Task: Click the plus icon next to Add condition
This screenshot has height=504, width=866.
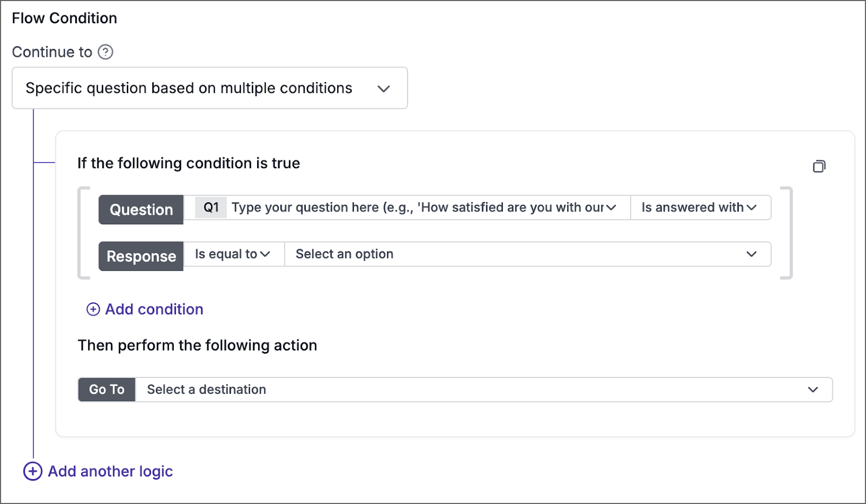Action: click(x=93, y=309)
